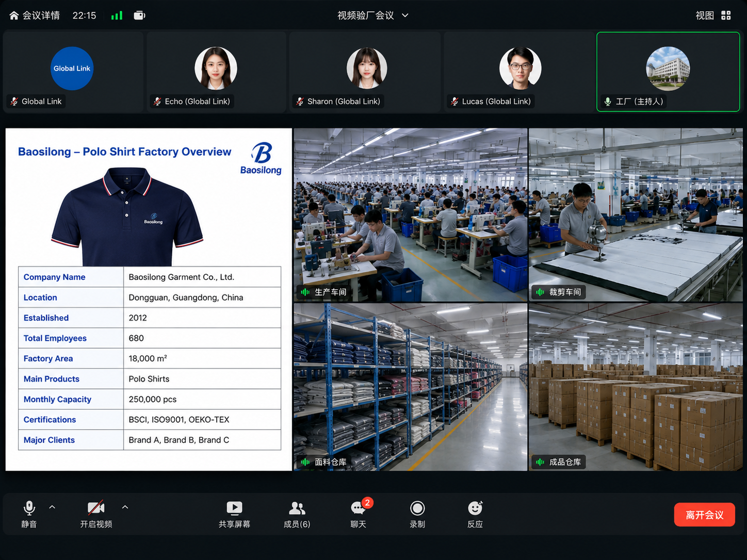Screen dimensions: 747x560
Task: Open 成员(6) members panel
Action: point(297,514)
